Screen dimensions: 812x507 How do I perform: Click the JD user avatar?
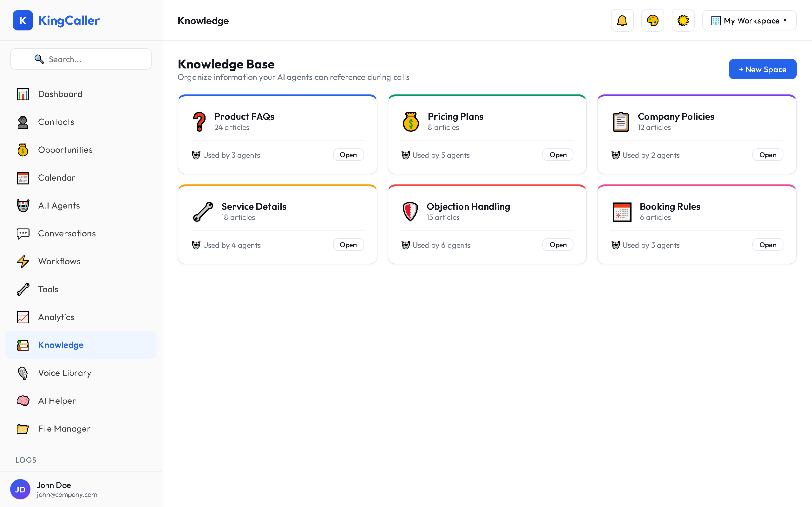click(20, 489)
